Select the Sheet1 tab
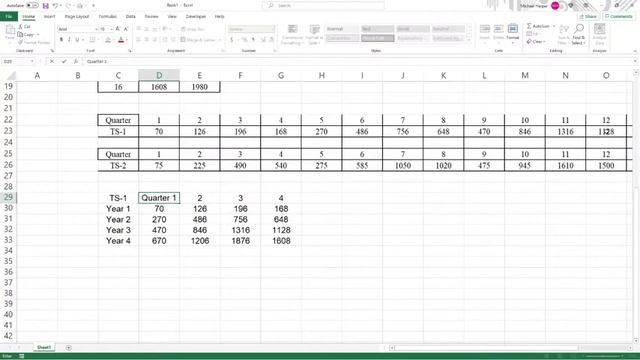Image resolution: width=640 pixels, height=360 pixels. point(44,347)
